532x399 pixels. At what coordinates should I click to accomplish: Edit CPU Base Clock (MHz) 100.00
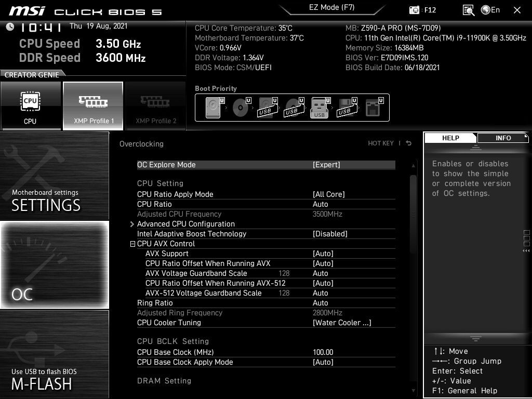[266, 352]
